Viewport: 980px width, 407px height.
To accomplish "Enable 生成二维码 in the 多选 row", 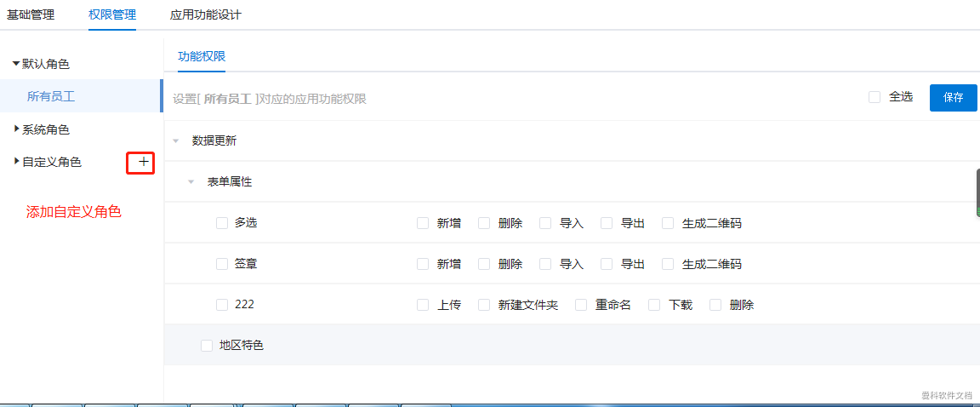I will (668, 223).
